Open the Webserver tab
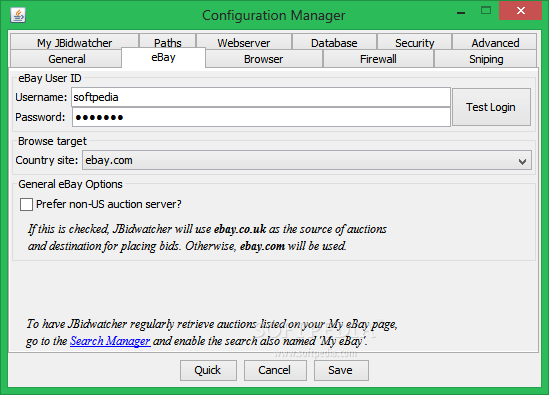 (x=244, y=43)
